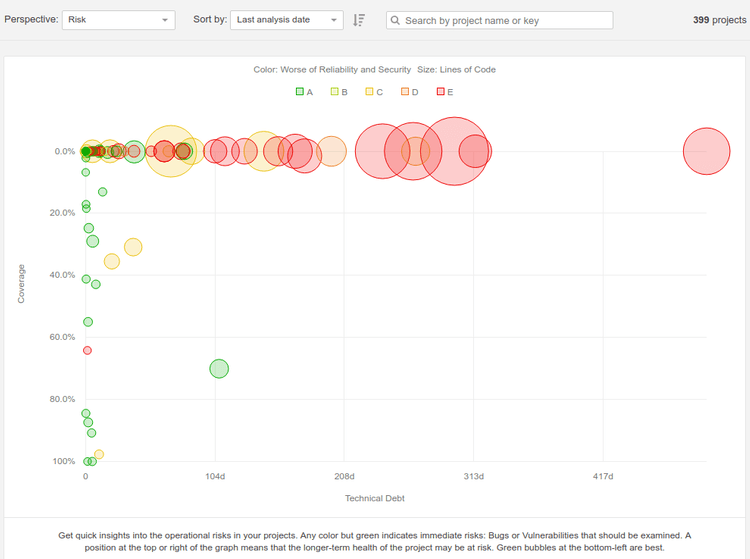The width and height of the screenshot is (750, 559).
Task: Open the Sort by Last analysis date dropdown
Action: pyautogui.click(x=287, y=20)
